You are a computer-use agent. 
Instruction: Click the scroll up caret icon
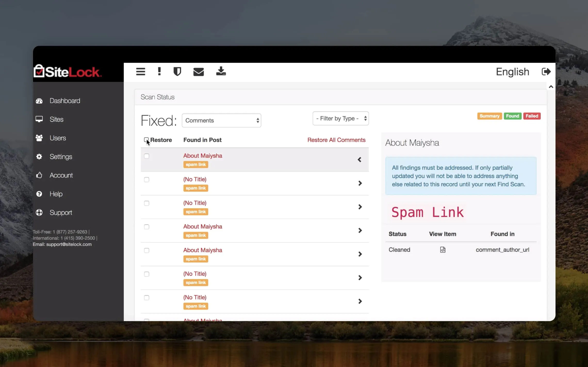pos(551,87)
